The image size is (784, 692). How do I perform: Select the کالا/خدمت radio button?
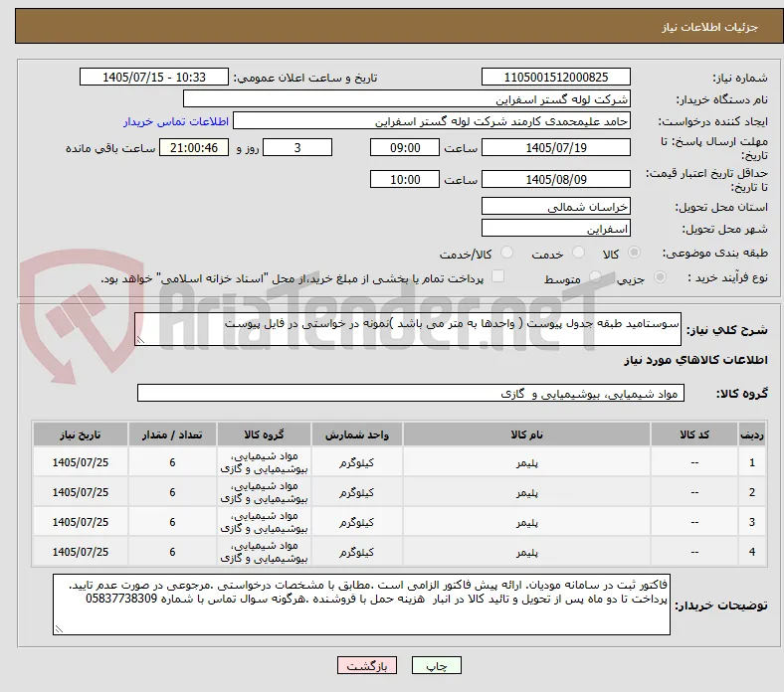506,253
